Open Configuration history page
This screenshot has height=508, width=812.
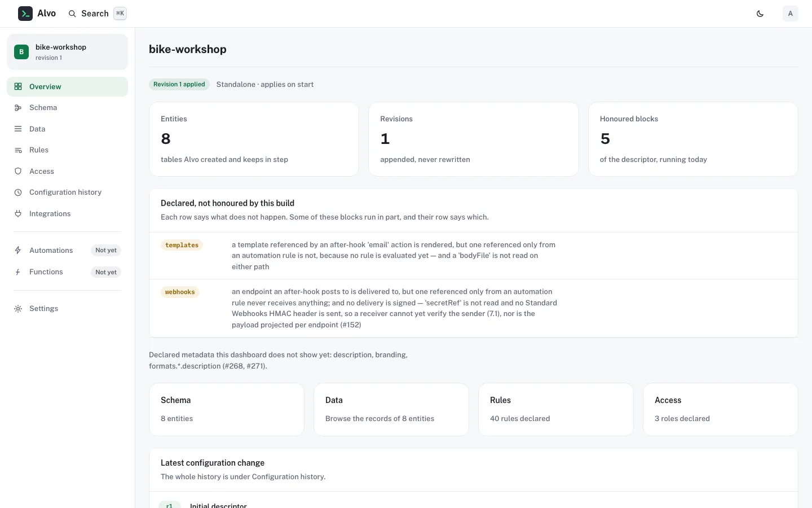coord(67,192)
